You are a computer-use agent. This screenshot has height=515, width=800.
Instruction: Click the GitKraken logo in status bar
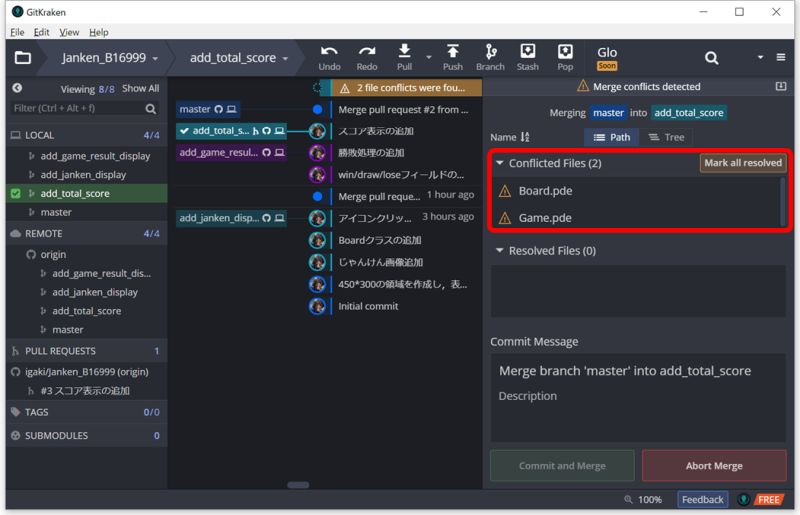(743, 499)
